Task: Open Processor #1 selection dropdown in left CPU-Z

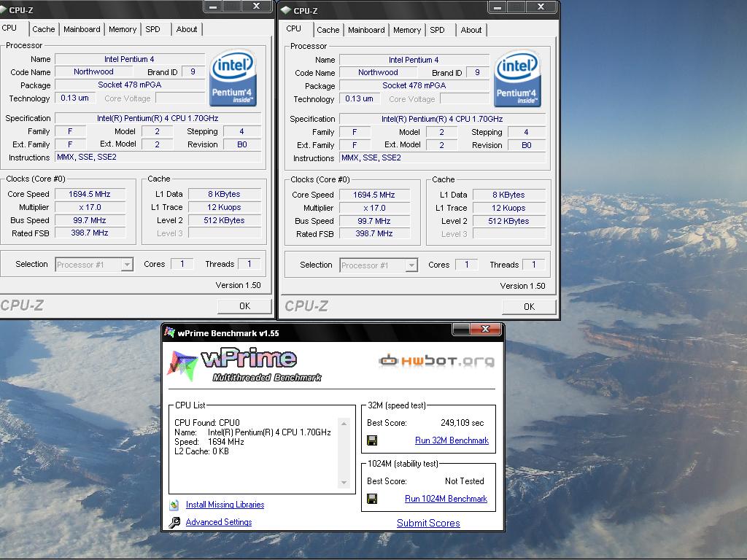Action: (x=127, y=265)
